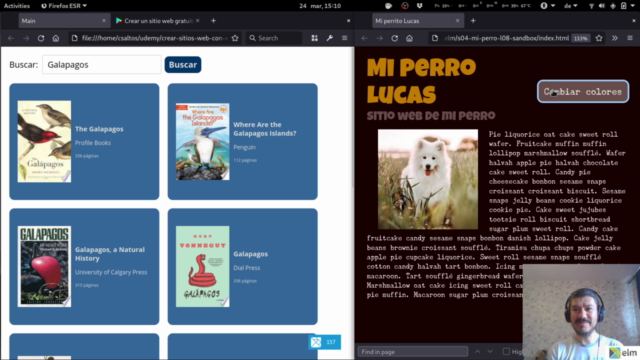Close the 'Mi perrito Lucas' tab
This screenshot has height=360, width=640.
click(x=457, y=20)
